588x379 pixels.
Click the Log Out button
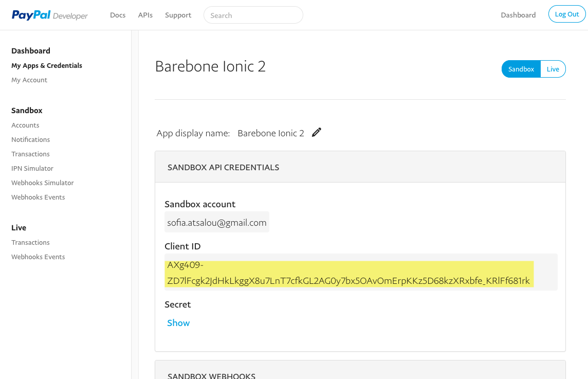point(566,14)
